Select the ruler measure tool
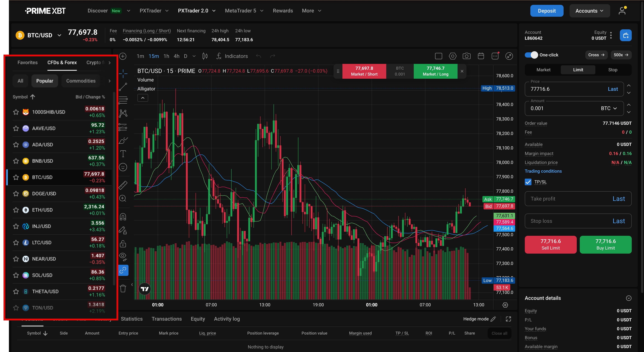The image size is (644, 352). pyautogui.click(x=123, y=185)
